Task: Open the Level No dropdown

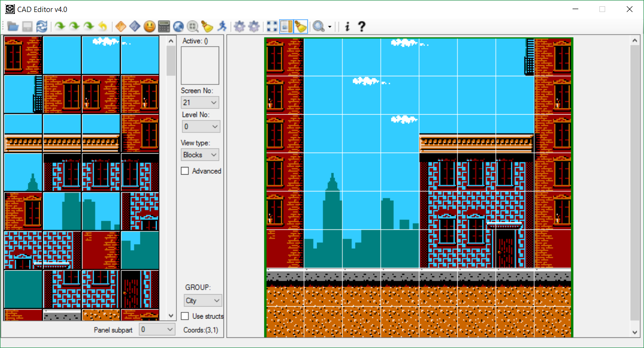Action: (x=201, y=127)
